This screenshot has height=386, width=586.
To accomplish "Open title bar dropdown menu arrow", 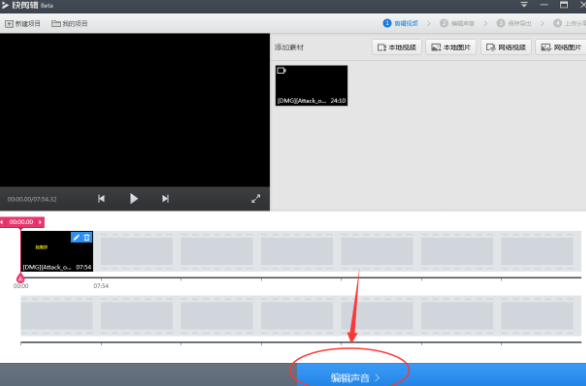I will click(524, 5).
